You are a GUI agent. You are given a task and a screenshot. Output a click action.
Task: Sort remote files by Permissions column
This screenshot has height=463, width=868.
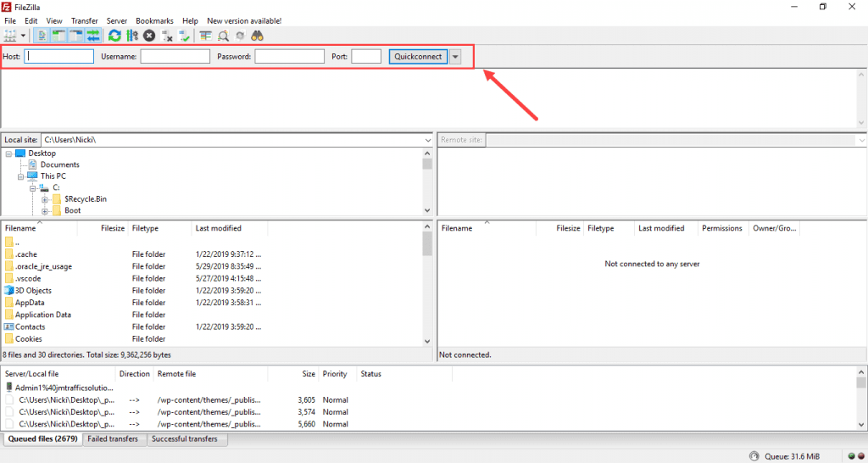(723, 228)
